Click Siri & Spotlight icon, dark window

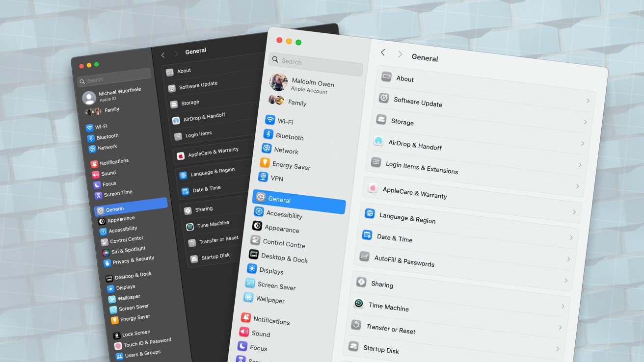106,253
